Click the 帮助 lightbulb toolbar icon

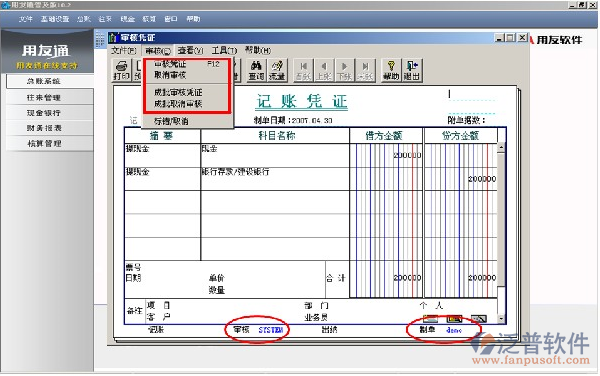click(391, 70)
